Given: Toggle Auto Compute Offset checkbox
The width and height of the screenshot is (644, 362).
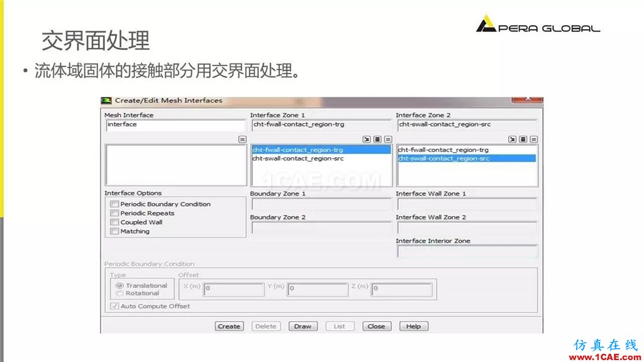Looking at the screenshot, I should pyautogui.click(x=114, y=306).
